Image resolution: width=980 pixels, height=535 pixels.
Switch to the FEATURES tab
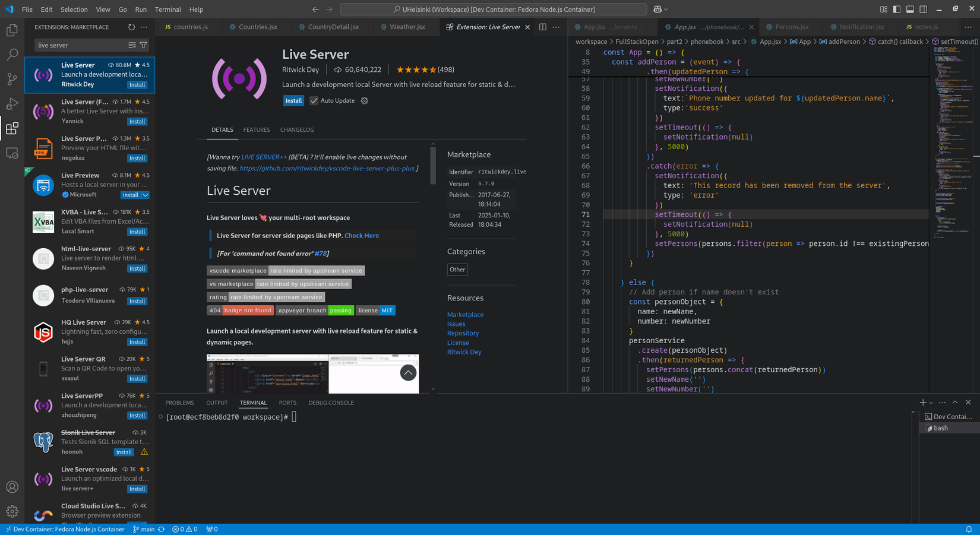point(257,129)
